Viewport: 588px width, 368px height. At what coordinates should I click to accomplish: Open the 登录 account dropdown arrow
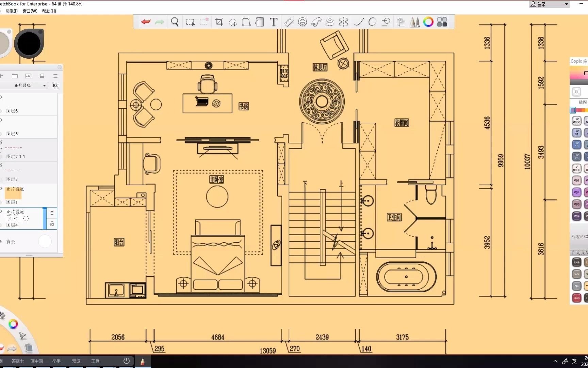[567, 4]
